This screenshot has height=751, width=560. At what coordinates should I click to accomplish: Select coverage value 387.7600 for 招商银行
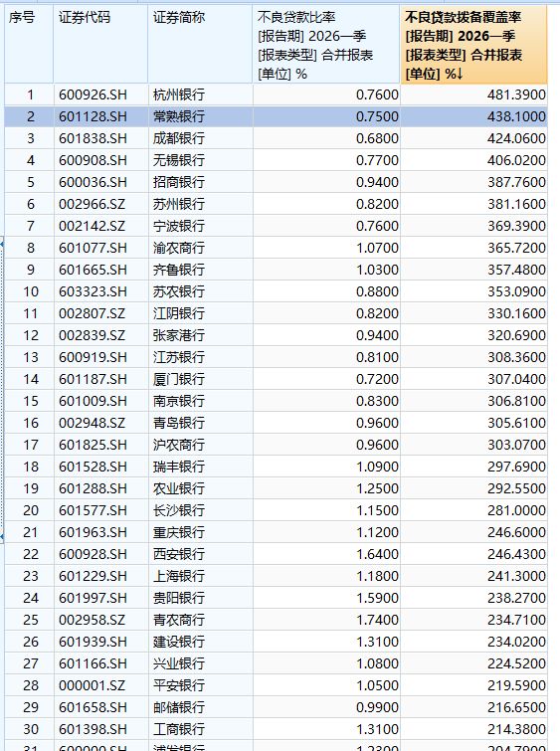(x=516, y=182)
